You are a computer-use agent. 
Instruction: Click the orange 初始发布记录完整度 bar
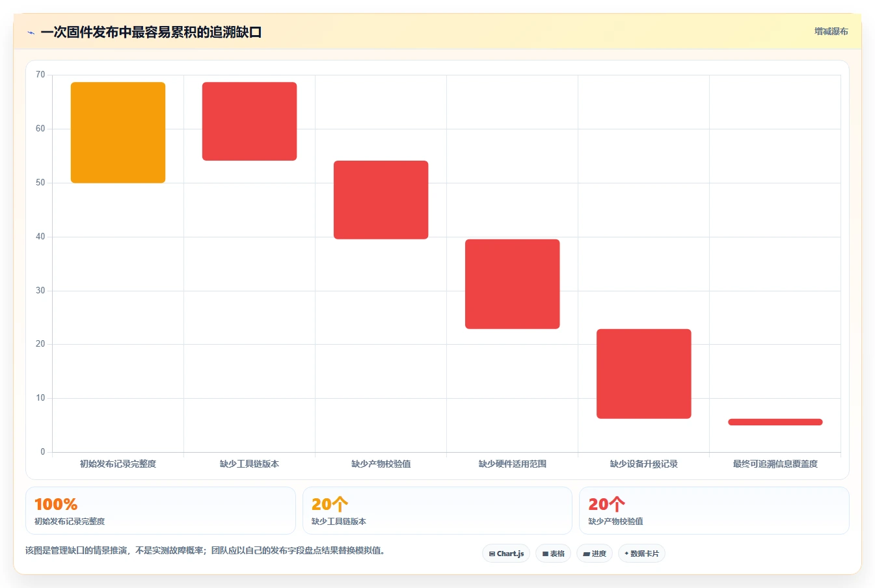pos(118,133)
